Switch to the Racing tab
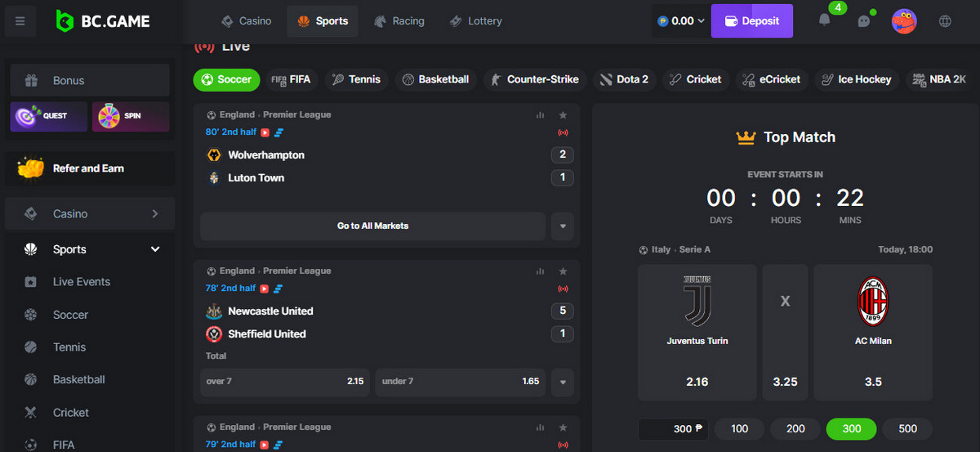980x452 pixels. pos(399,21)
